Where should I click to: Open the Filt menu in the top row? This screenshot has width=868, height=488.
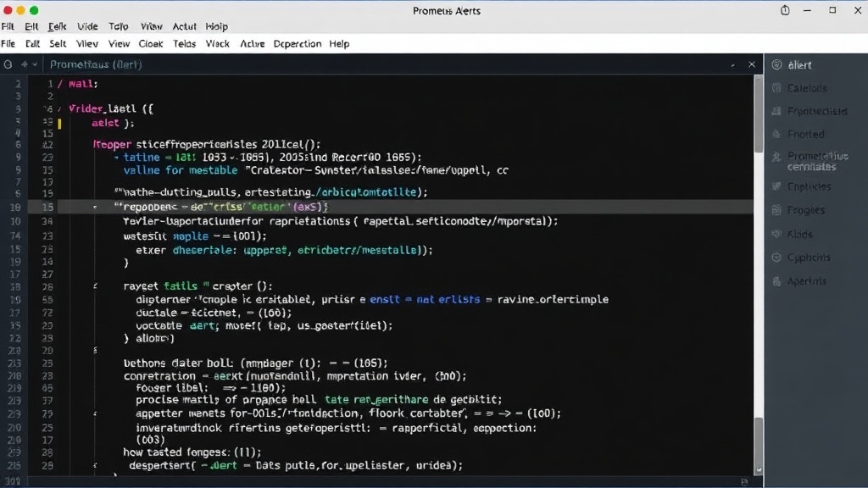click(x=8, y=26)
